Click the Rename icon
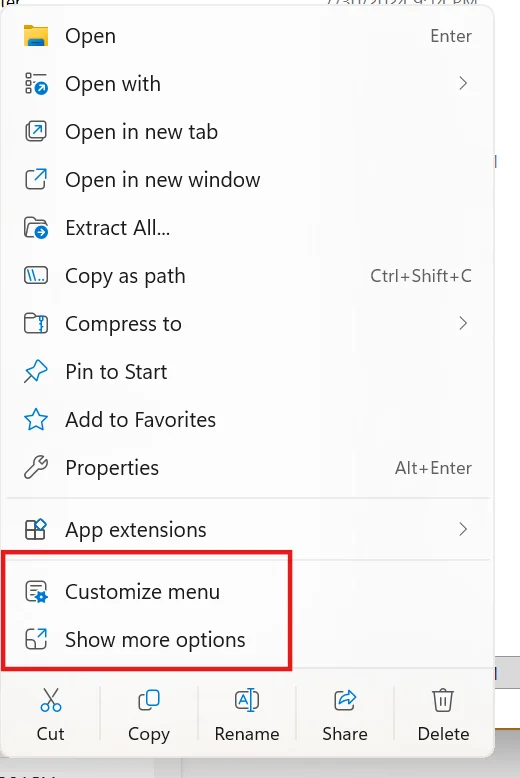The height and width of the screenshot is (778, 520). 247,700
